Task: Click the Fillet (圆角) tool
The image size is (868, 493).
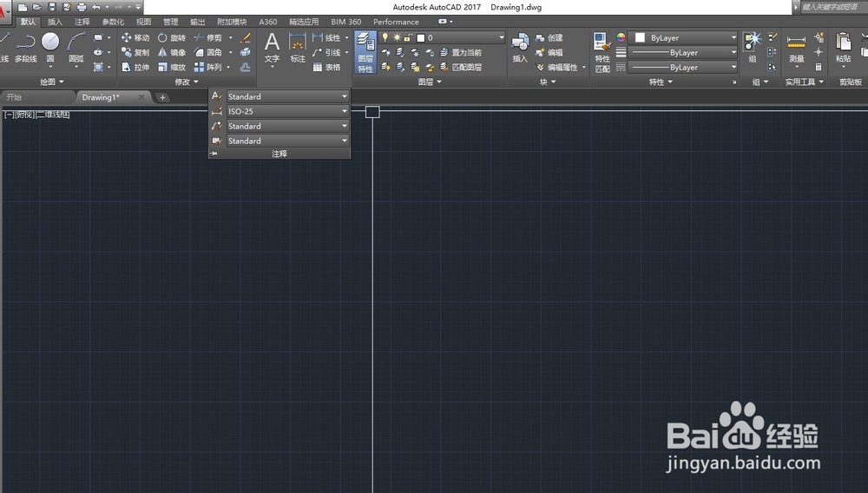Action: (208, 53)
